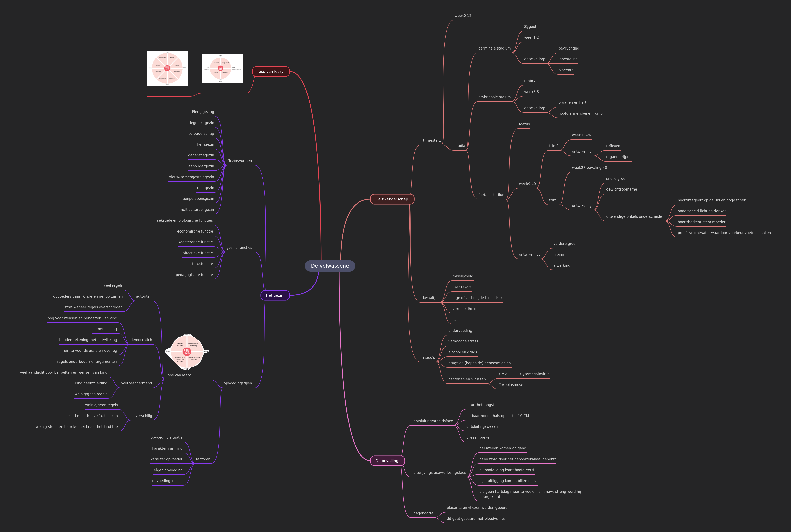Viewport: 791px width, 532px height.
Task: Select the central node De volwassene
Action: click(330, 266)
